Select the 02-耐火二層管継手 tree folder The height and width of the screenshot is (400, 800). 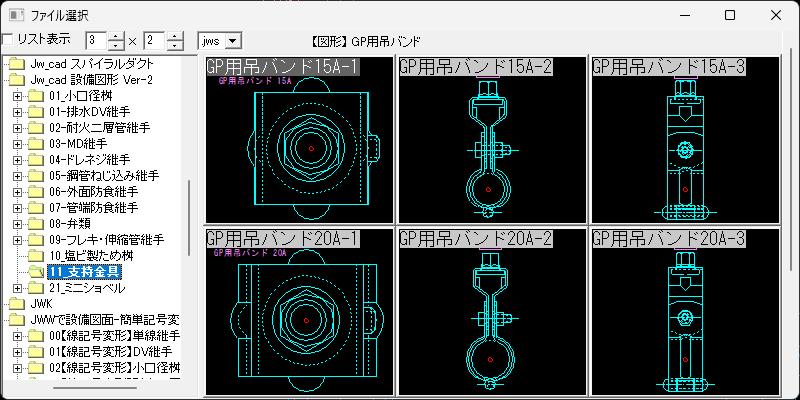99,128
